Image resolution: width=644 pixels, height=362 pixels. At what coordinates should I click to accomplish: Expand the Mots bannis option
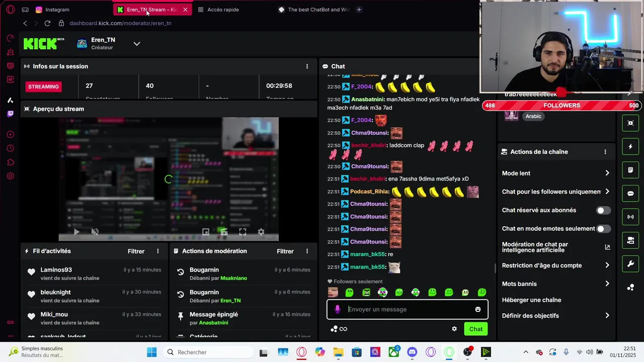pos(556,284)
